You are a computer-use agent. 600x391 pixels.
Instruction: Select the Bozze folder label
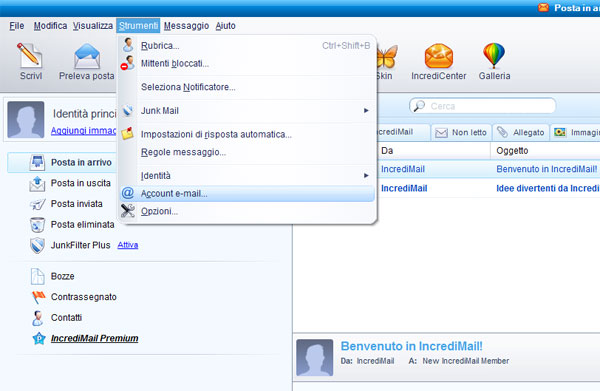pos(62,276)
